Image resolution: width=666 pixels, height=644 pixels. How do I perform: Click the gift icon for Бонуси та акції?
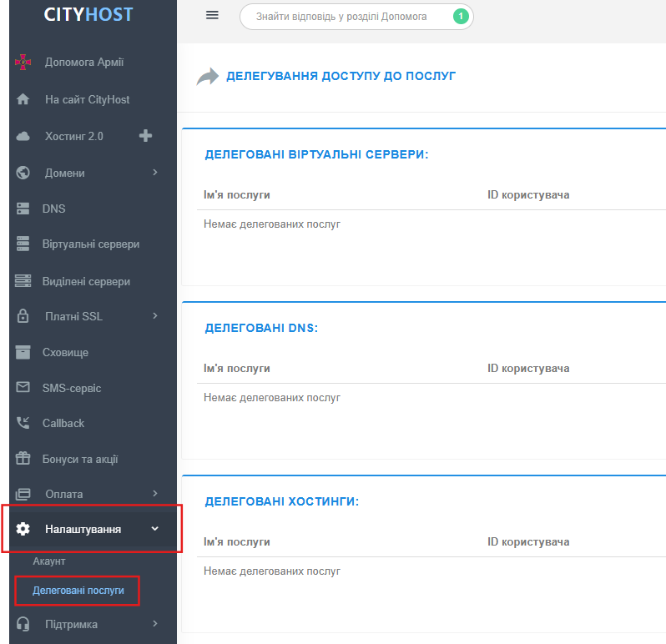[x=23, y=459]
